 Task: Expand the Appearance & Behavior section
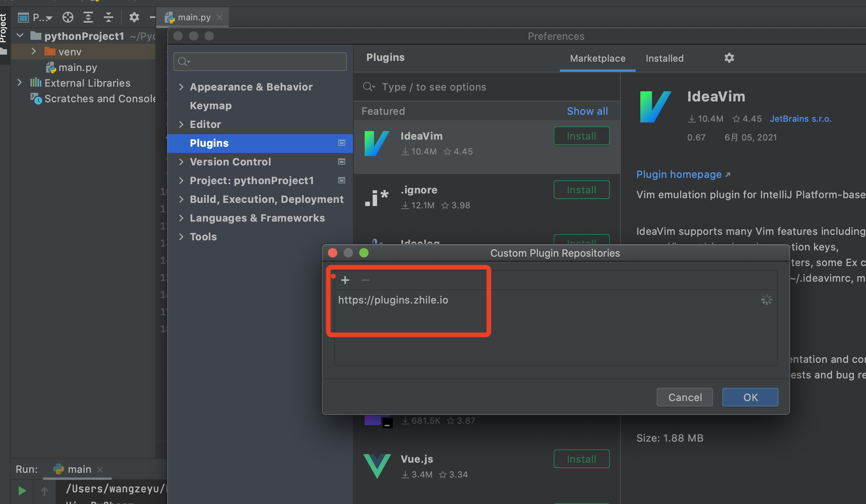tap(181, 87)
